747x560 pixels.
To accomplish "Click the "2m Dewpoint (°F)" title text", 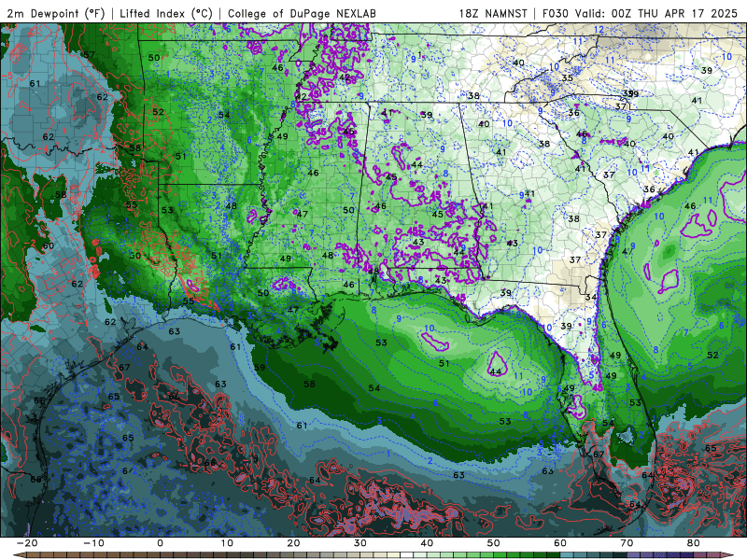I will tap(55, 13).
